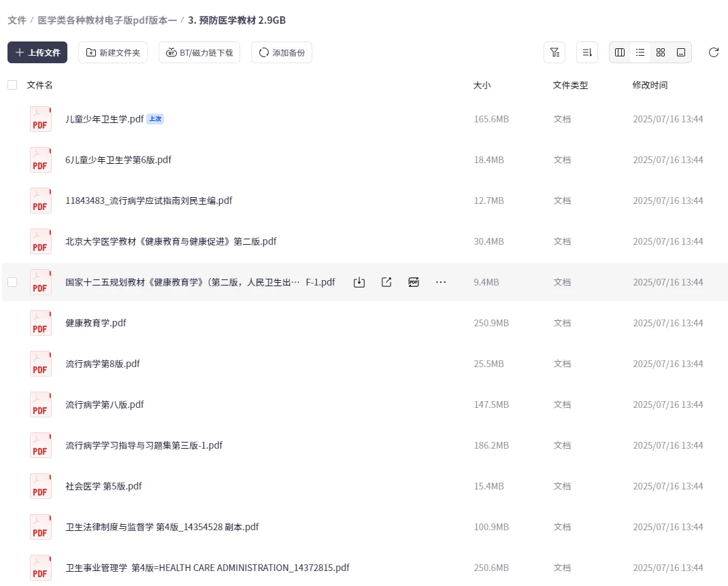The image size is (728, 586).
Task: Click the 上次 badge on 儿童少年卫生学.pdf
Action: click(155, 119)
